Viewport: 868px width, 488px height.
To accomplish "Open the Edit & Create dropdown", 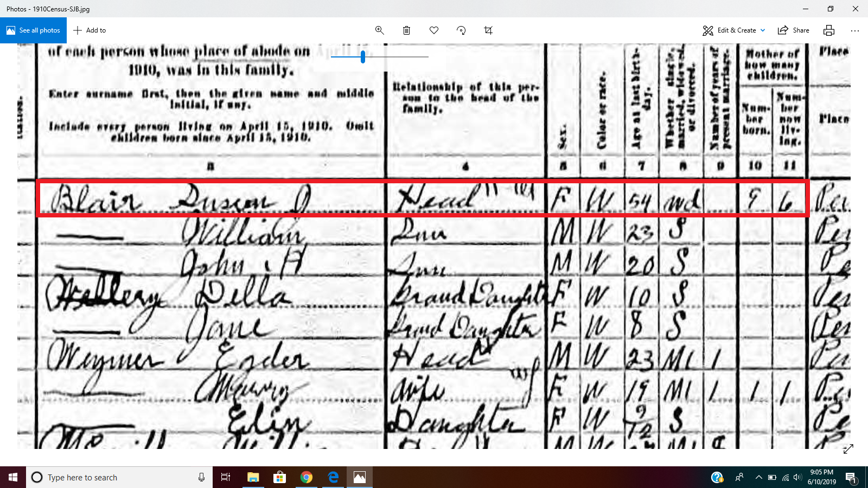I will 734,30.
